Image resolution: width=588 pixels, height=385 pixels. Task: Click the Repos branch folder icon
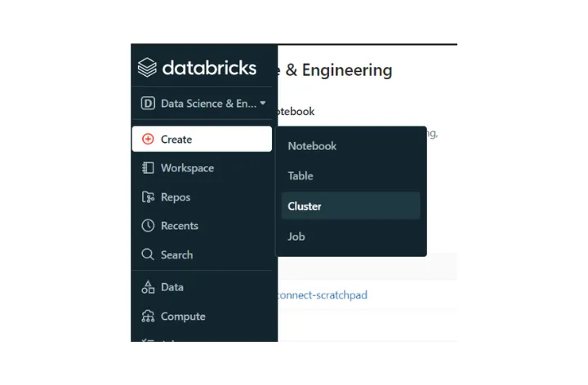click(148, 197)
